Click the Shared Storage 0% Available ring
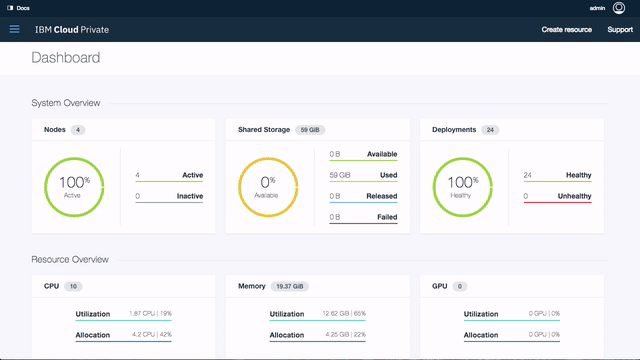Image resolution: width=640 pixels, height=360 pixels. click(x=268, y=187)
